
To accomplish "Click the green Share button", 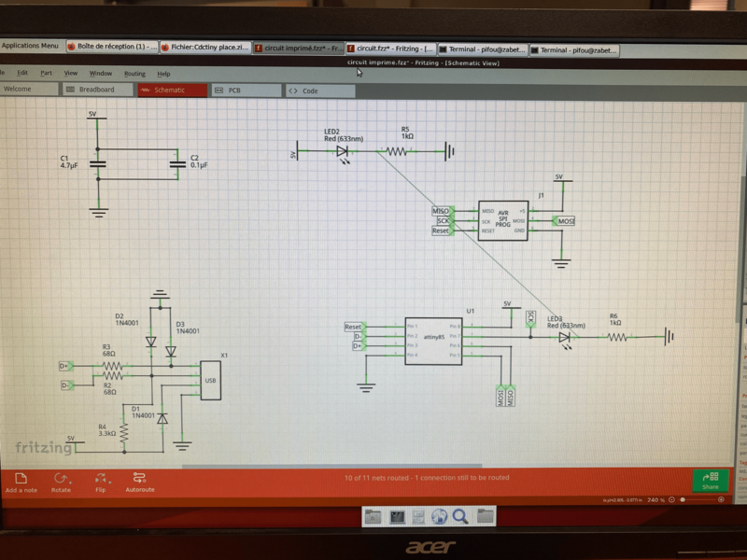I will click(711, 481).
